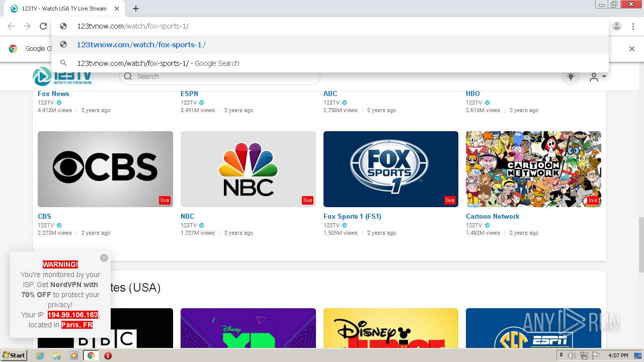Show hidden system tray icons
Image resolution: width=644 pixels, height=362 pixels.
pos(561,355)
